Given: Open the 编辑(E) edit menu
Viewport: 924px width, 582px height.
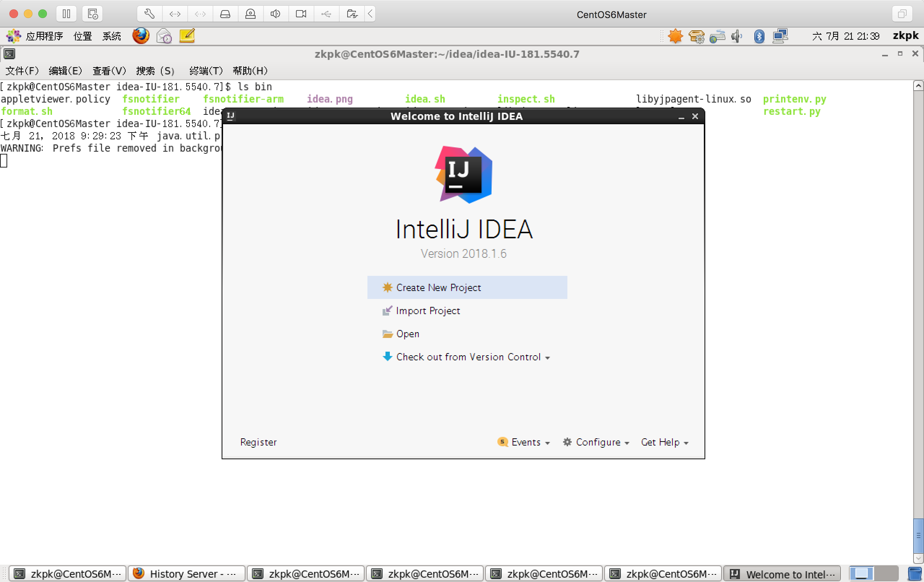Looking at the screenshot, I should pyautogui.click(x=65, y=71).
